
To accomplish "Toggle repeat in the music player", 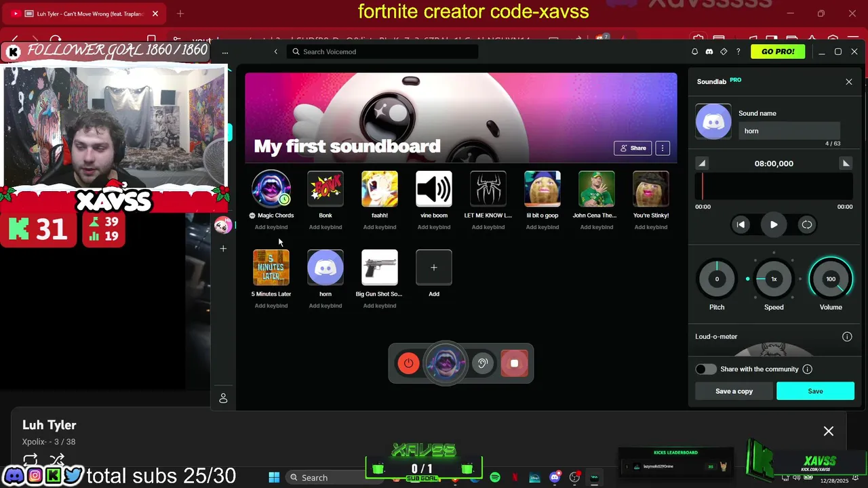I will point(30,460).
